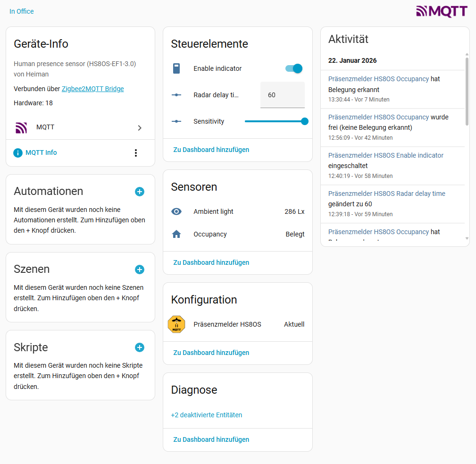Click the Radar delay time input field

tap(282, 95)
